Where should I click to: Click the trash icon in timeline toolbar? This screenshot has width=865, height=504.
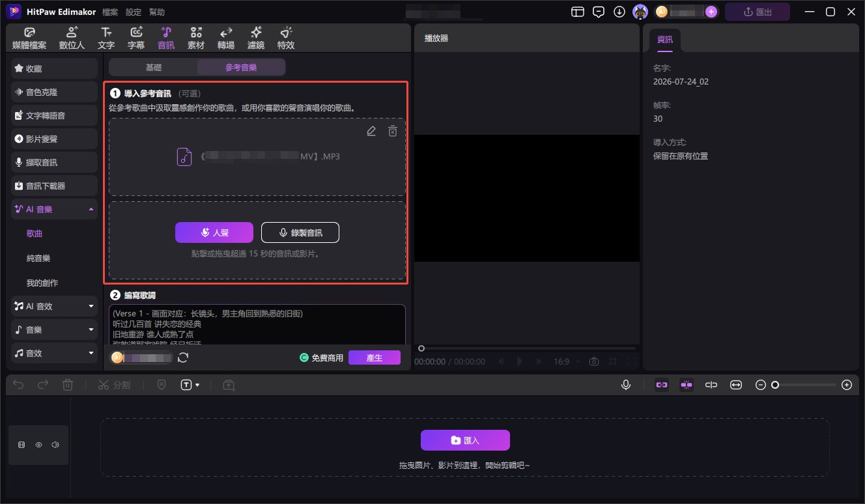pos(68,385)
